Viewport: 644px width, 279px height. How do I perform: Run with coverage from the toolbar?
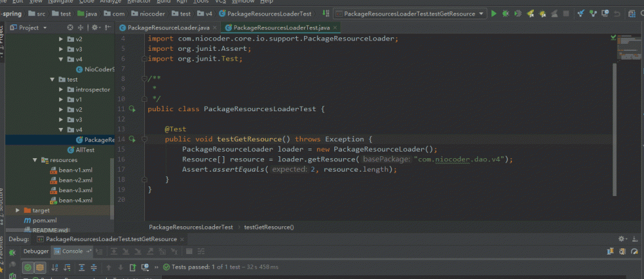(518, 14)
